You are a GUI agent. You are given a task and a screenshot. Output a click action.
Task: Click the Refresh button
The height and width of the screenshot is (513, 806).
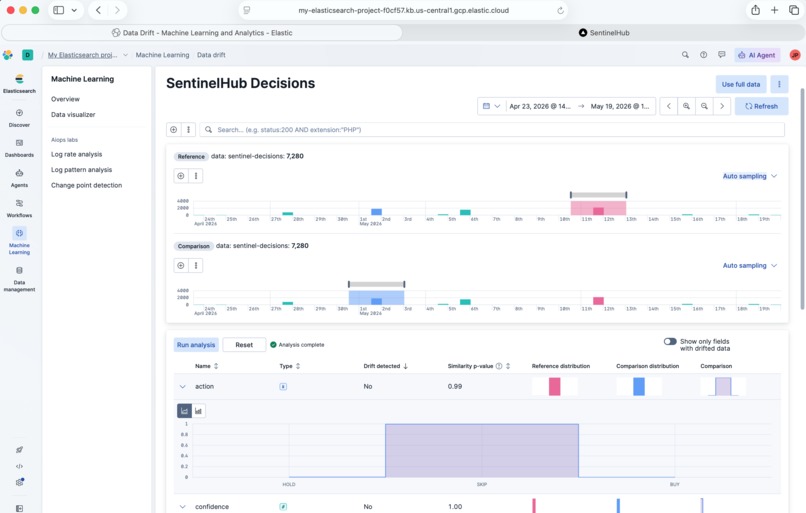tap(761, 106)
